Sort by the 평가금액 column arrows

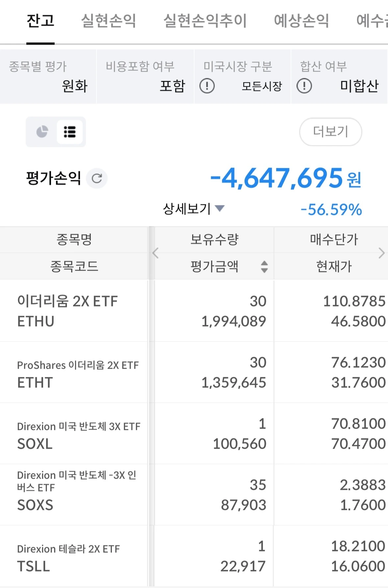[x=264, y=266]
